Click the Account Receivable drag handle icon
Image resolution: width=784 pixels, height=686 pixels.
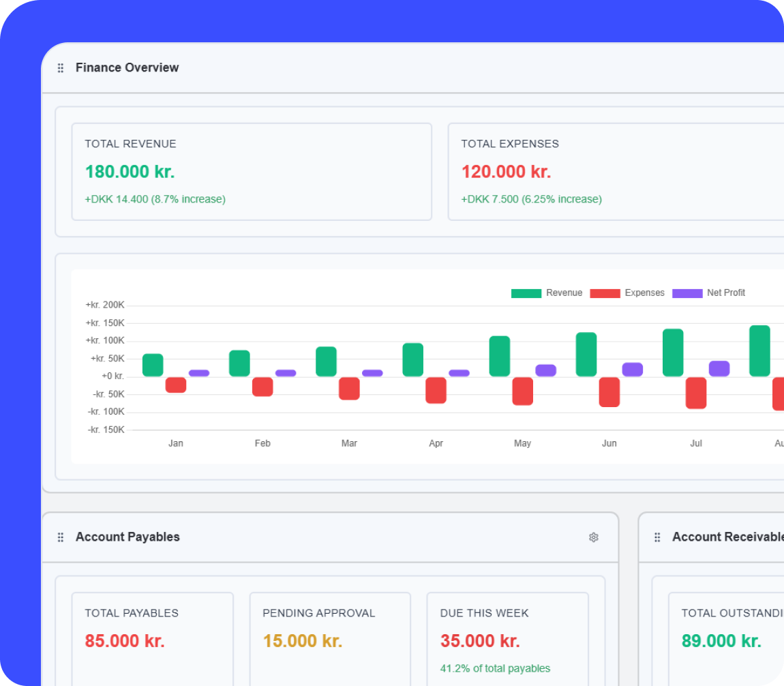657,537
